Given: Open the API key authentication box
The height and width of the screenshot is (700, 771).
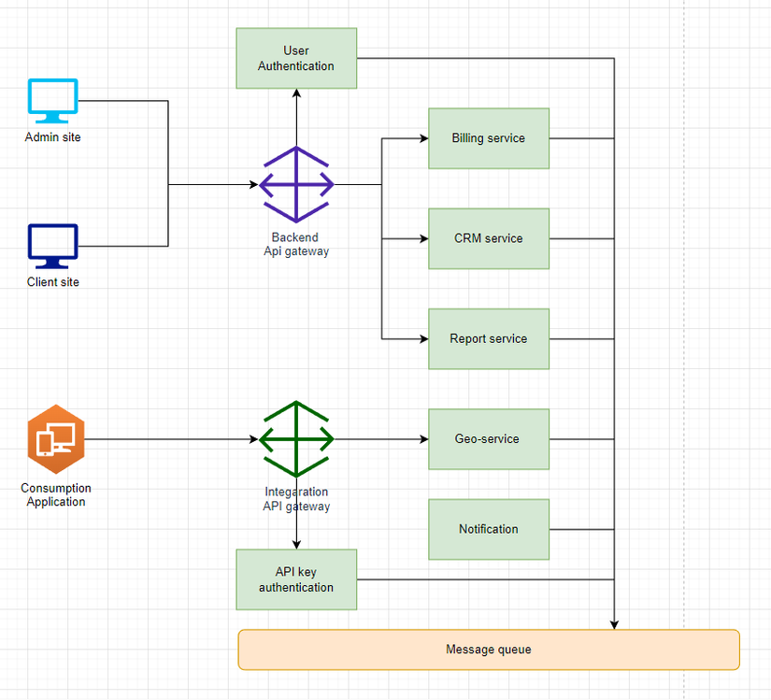Looking at the screenshot, I should pyautogui.click(x=295, y=579).
